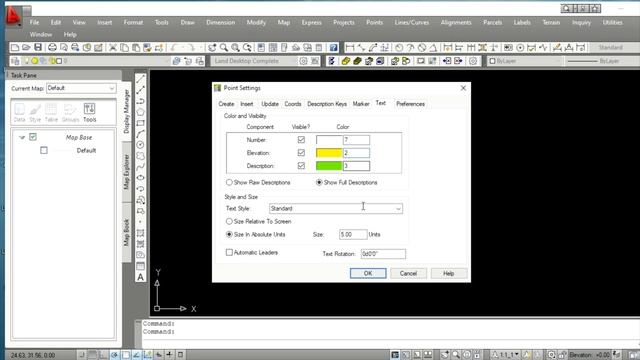Click the New drawing icon in toolbar
Viewport: 640px width, 360px height.
pos(15,48)
